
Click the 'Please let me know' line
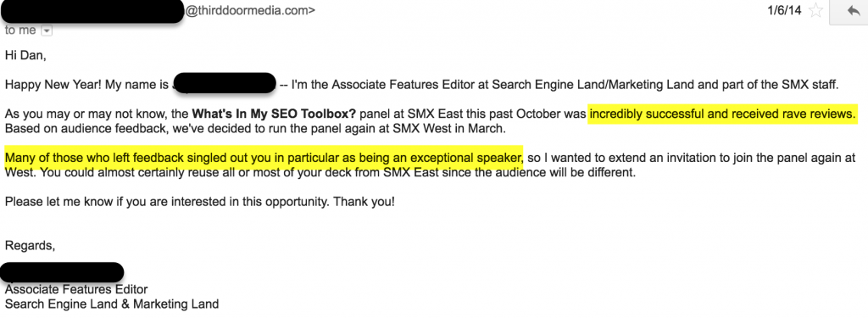(200, 202)
